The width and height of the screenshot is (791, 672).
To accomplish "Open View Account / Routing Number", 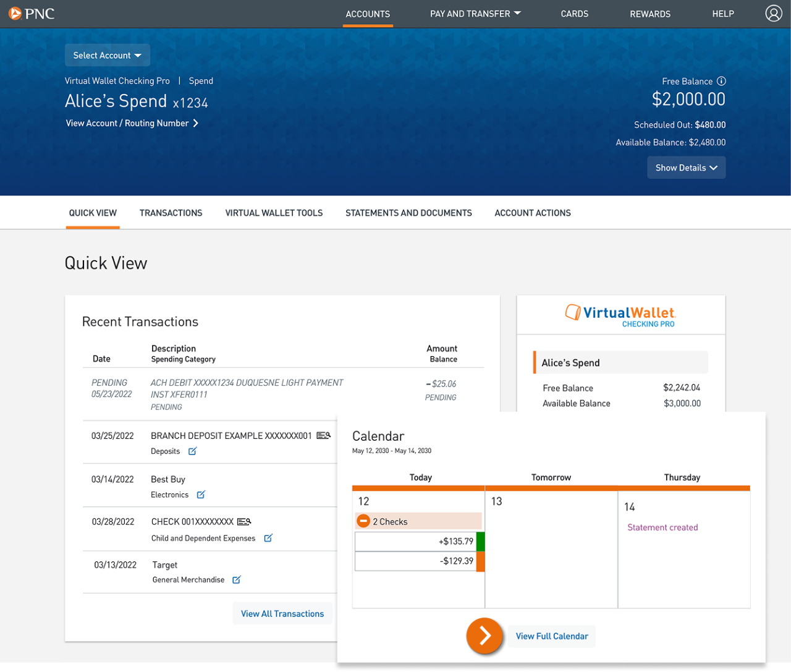I will point(132,123).
